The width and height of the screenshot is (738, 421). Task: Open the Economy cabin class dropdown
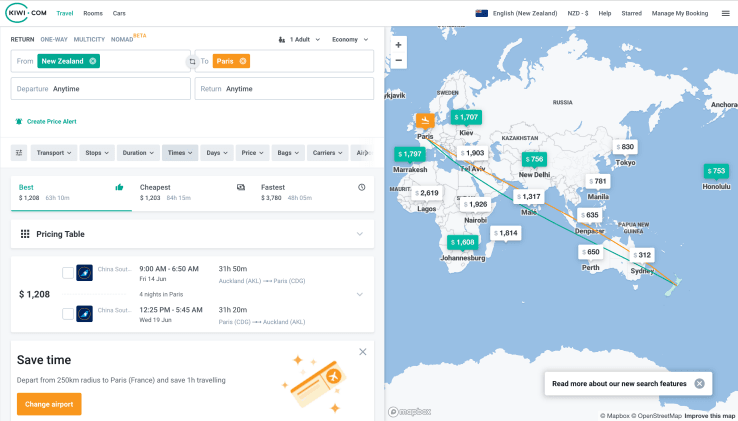350,39
